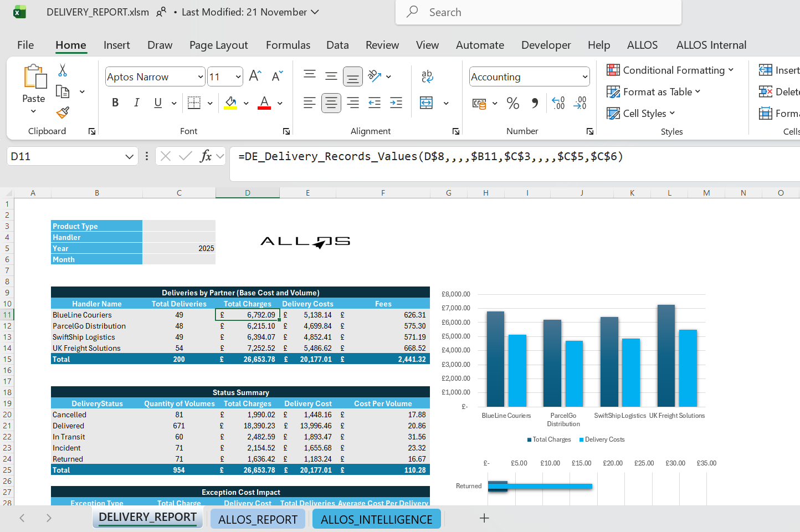The width and height of the screenshot is (800, 532).
Task: Confirm formula entry with the check icon
Action: pos(186,156)
